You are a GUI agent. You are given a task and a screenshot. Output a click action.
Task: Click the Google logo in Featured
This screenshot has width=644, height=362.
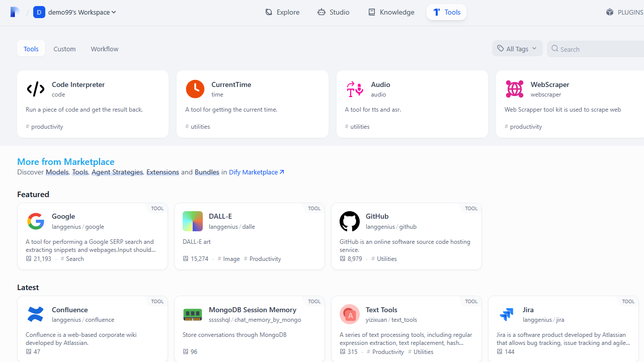click(36, 221)
